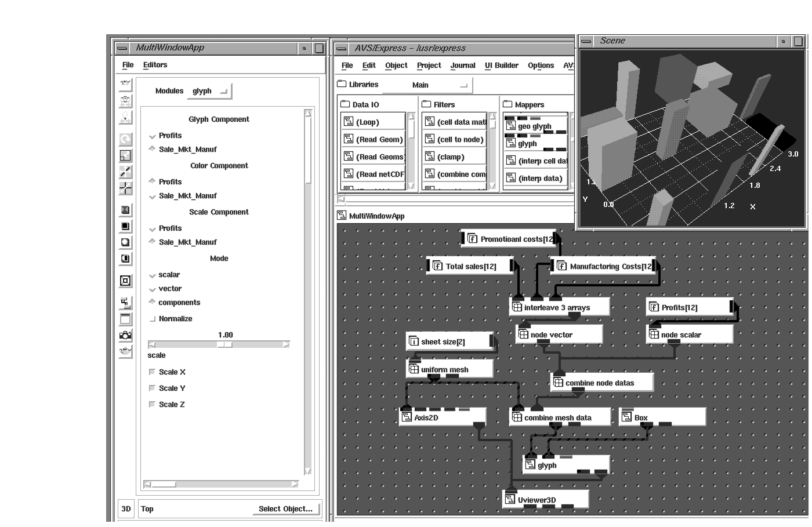This screenshot has height=527, width=812.
Task: Click the combine node datas module
Action: click(600, 383)
